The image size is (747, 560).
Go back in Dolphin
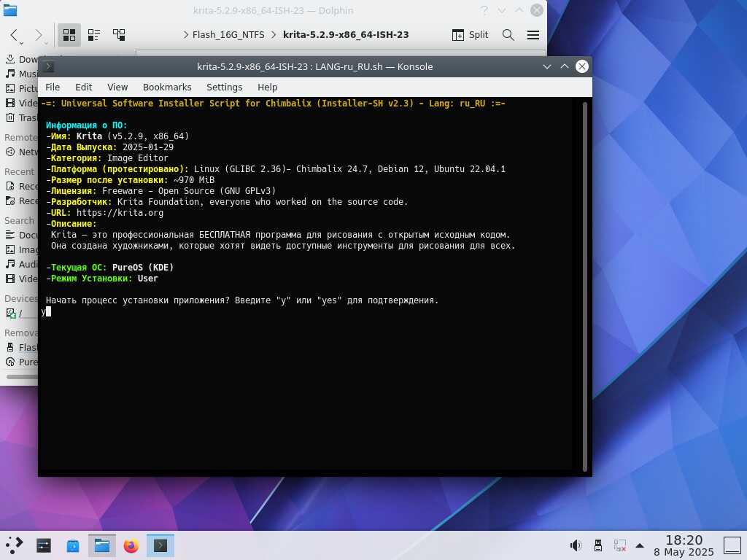pos(15,35)
